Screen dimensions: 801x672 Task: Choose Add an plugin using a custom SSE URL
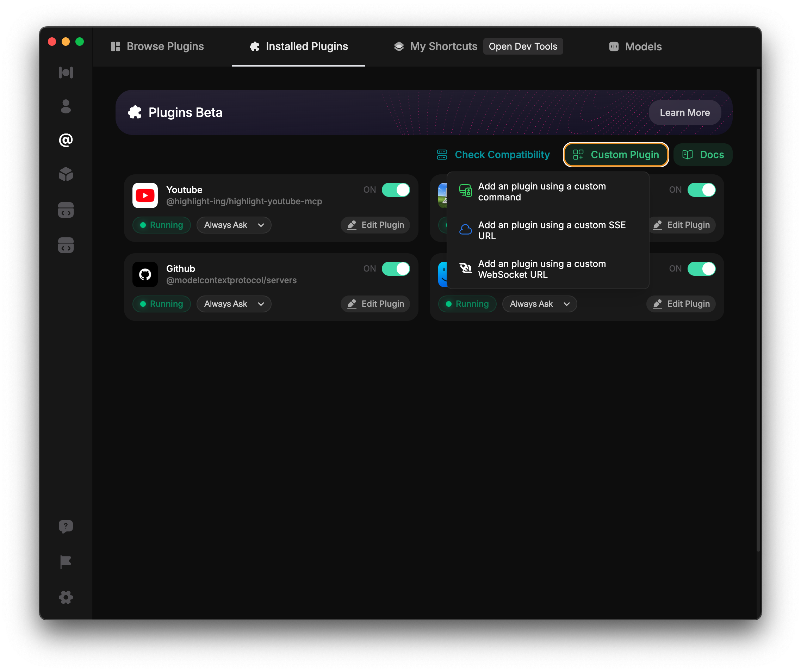pos(548,230)
